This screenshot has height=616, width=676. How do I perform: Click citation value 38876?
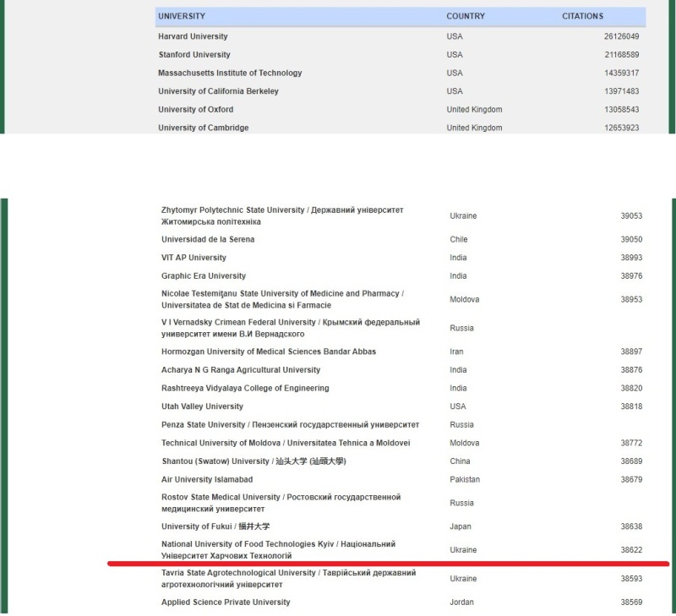click(631, 370)
